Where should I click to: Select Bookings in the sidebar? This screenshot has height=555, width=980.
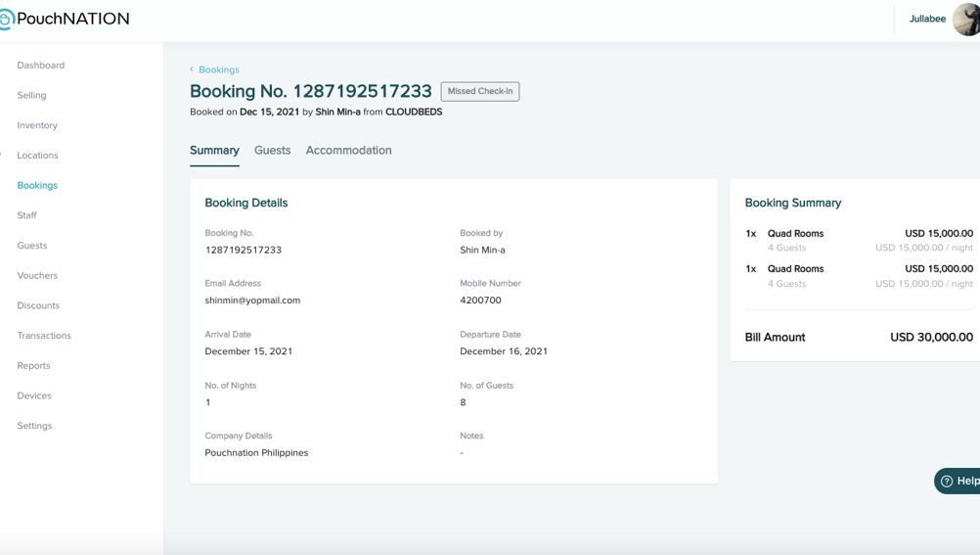tap(37, 185)
